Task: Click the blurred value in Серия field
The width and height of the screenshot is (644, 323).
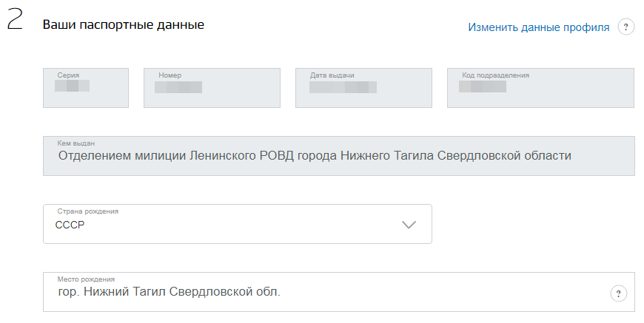Action: point(73,86)
